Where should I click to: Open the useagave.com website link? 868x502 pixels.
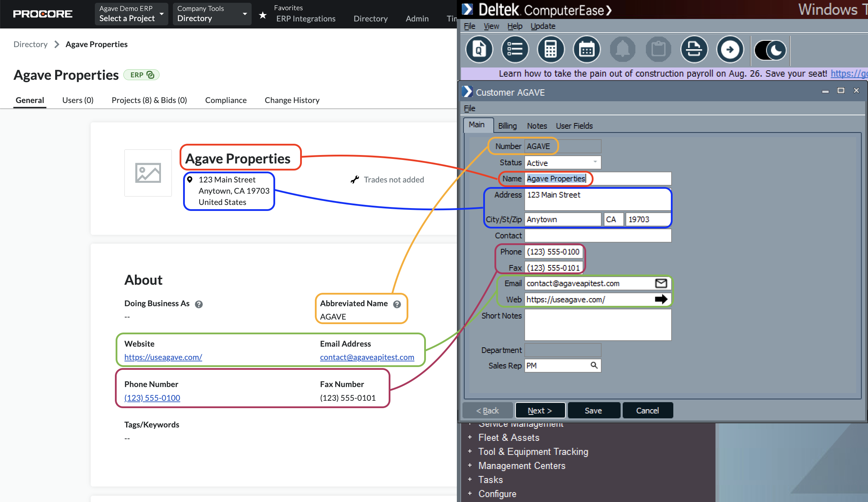[x=163, y=357]
